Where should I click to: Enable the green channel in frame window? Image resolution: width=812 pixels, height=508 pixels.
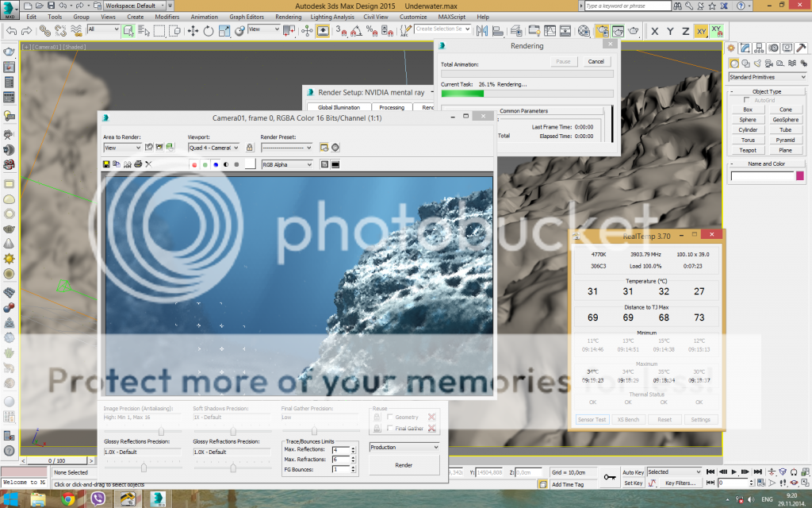pyautogui.click(x=205, y=165)
